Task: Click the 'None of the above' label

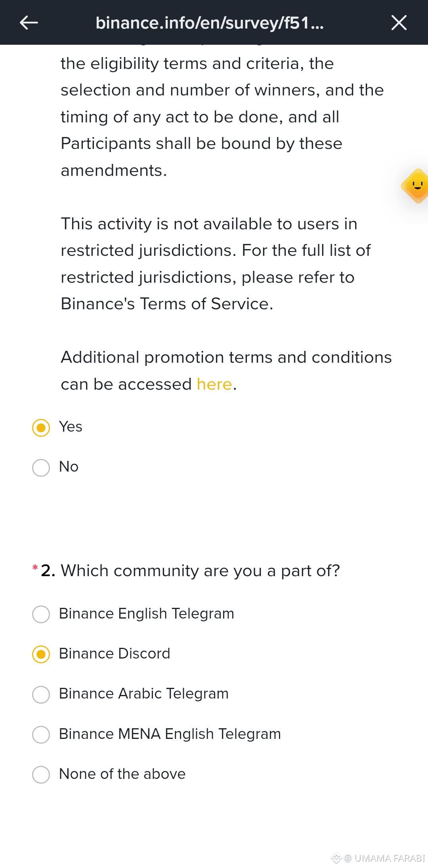Action: click(x=122, y=774)
